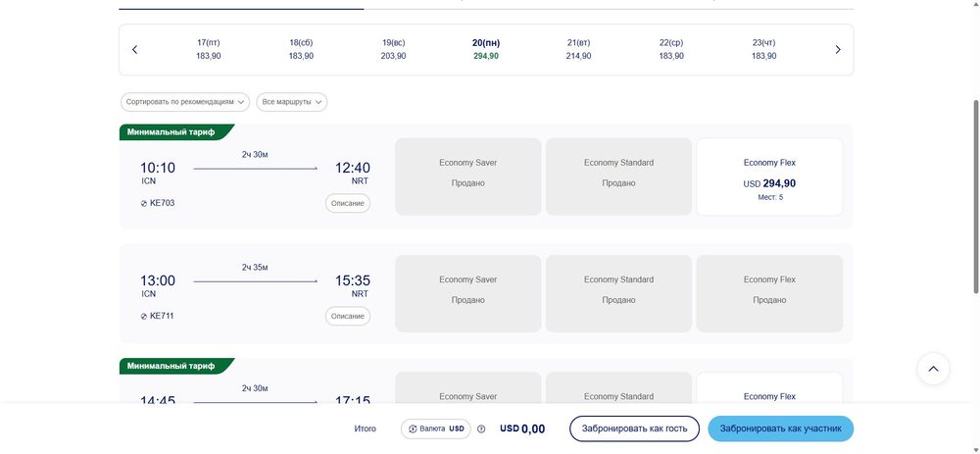Select date 19(вс) for 203,90
This screenshot has width=980, height=454.
point(394,49)
